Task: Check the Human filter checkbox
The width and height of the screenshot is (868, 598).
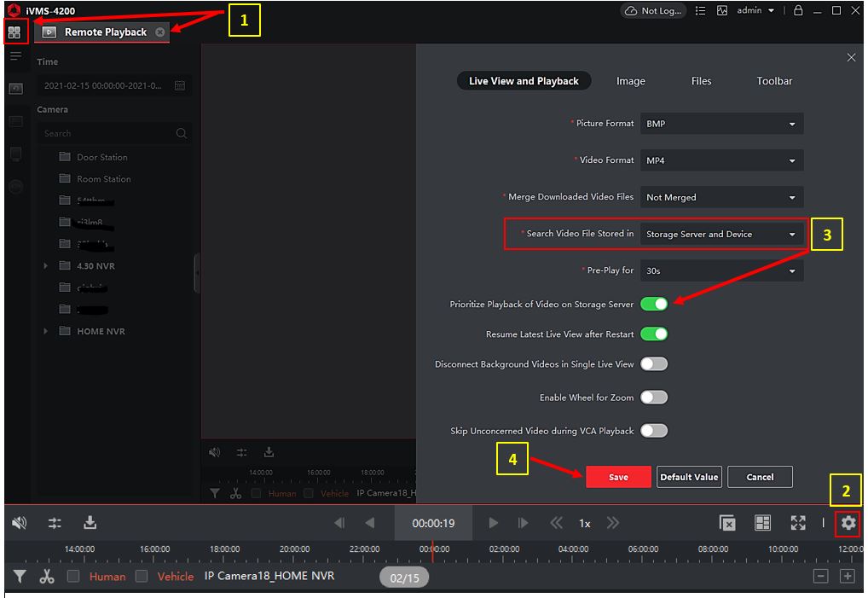Action: pyautogui.click(x=74, y=577)
